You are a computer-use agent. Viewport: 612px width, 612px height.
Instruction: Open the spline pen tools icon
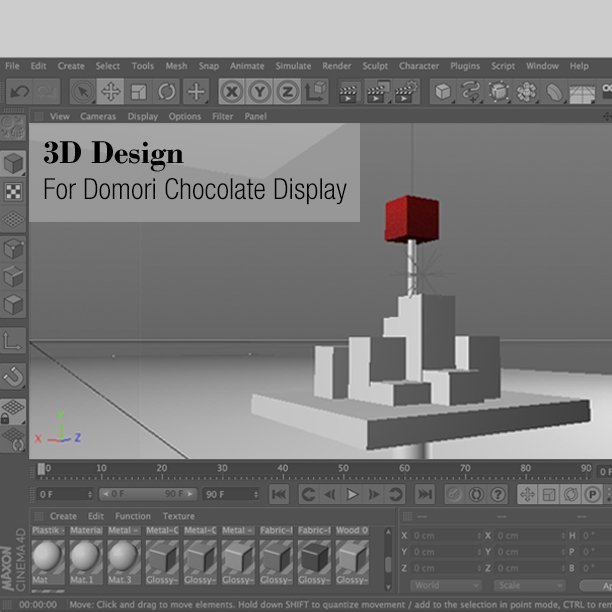tap(471, 92)
